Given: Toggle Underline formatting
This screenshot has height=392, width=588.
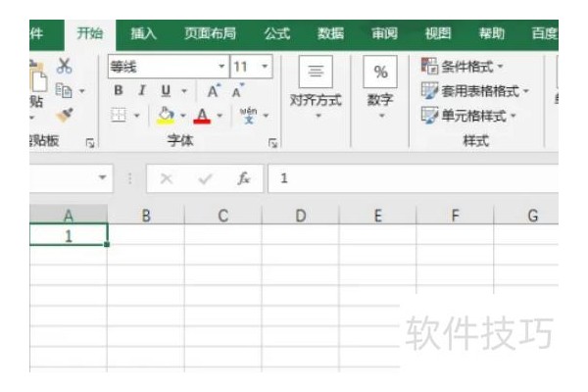Looking at the screenshot, I should [166, 90].
